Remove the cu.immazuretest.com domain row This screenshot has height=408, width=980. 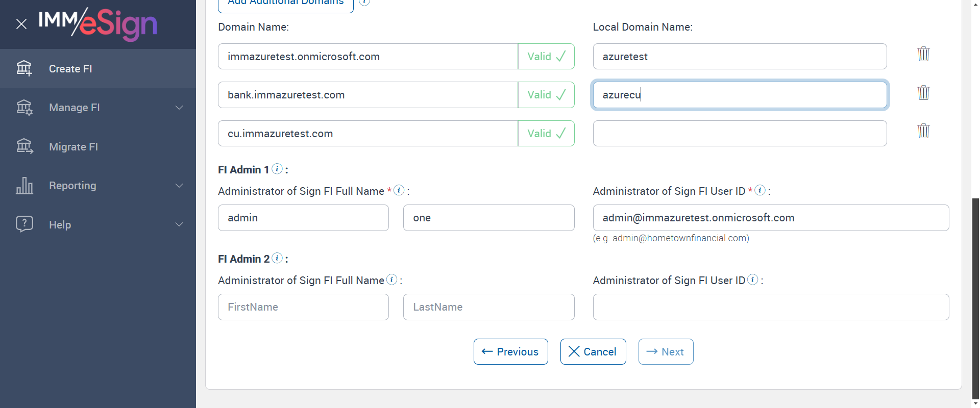click(x=923, y=131)
